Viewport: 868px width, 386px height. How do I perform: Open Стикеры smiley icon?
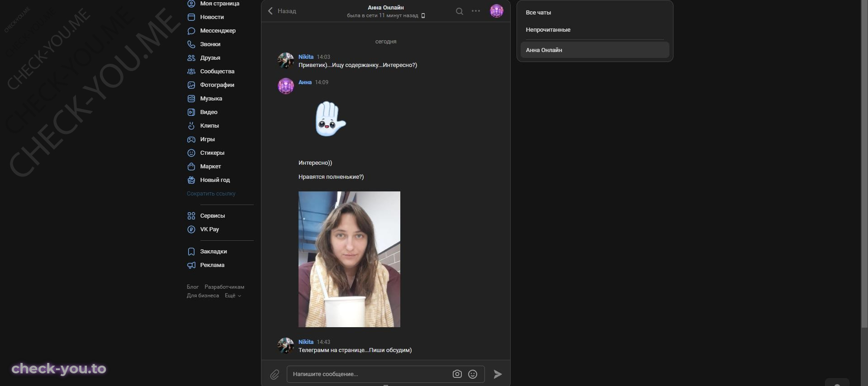click(x=191, y=153)
